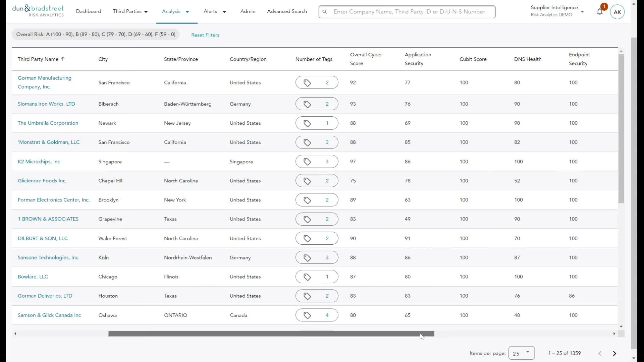Image resolution: width=644 pixels, height=362 pixels.
Task: Open tags for DILBURT & SON, LLC
Action: click(x=317, y=238)
